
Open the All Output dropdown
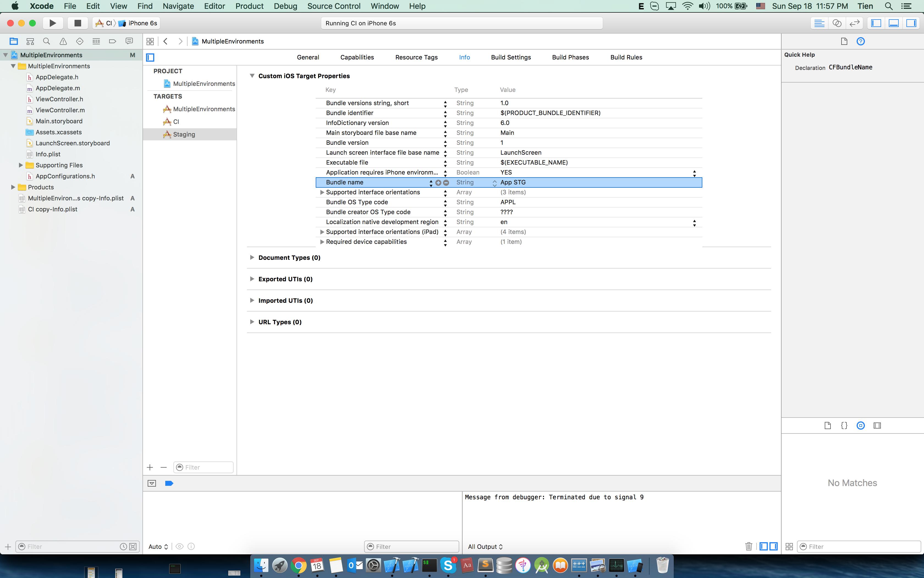(485, 547)
